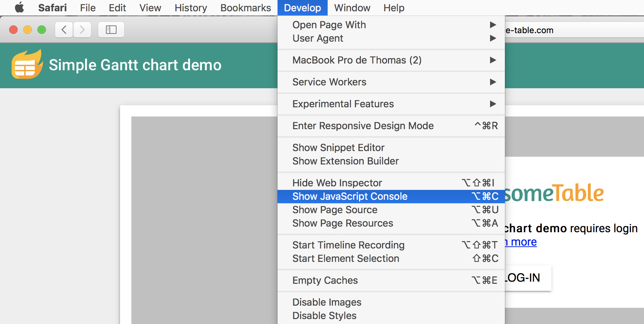Go back with Safari's back arrow
This screenshot has height=324, width=644.
point(64,30)
